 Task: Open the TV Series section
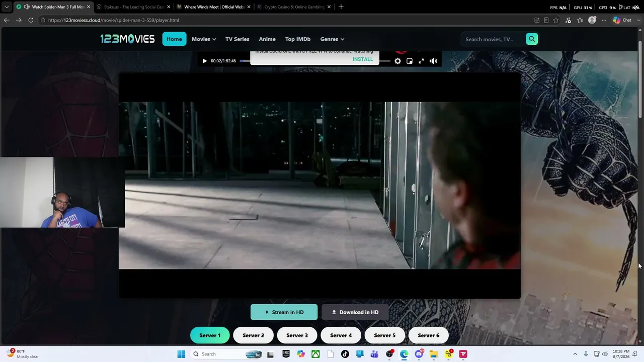237,39
